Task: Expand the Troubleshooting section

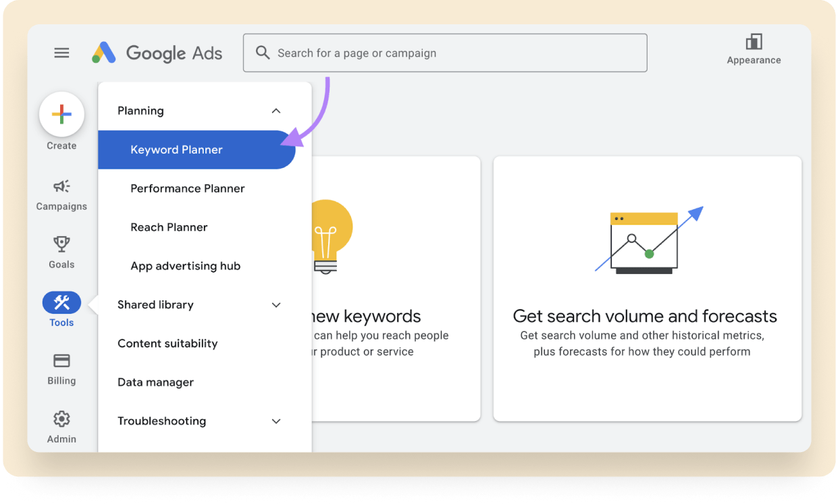Action: [276, 421]
